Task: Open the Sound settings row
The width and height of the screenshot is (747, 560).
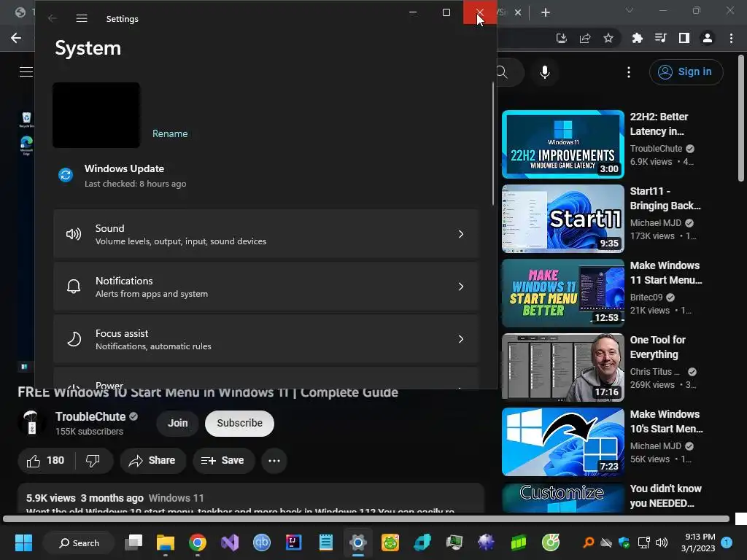Action: tap(266, 234)
